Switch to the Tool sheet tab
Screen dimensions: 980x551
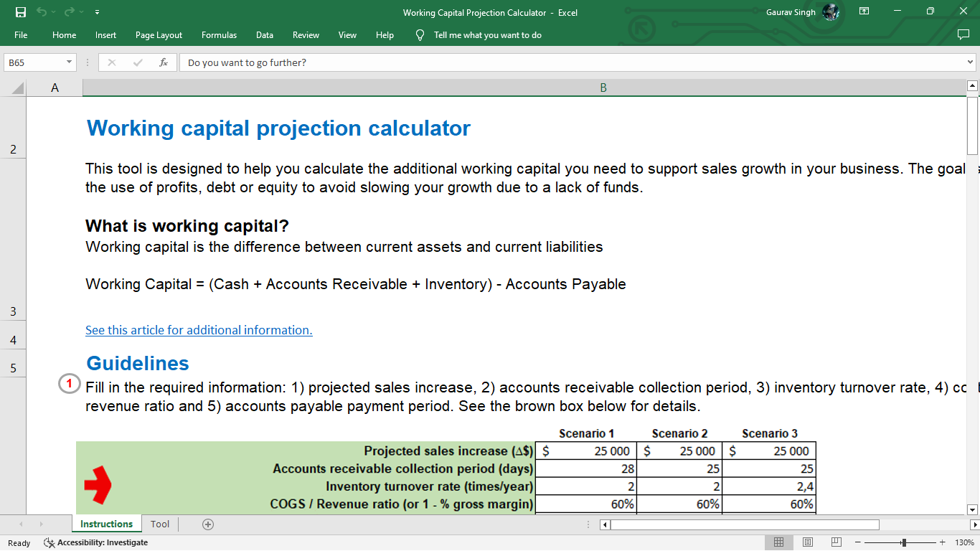click(x=159, y=524)
